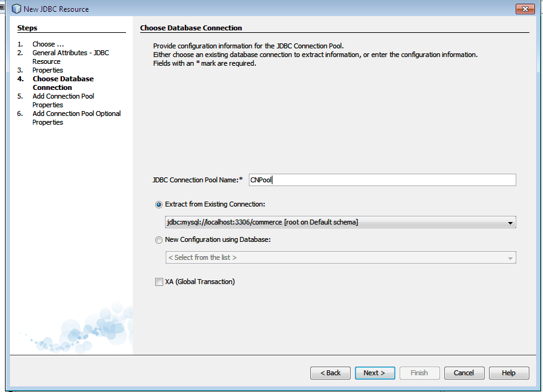The image size is (543, 392).
Task: Click the New JDBC Resource cube icon
Action: click(16, 9)
